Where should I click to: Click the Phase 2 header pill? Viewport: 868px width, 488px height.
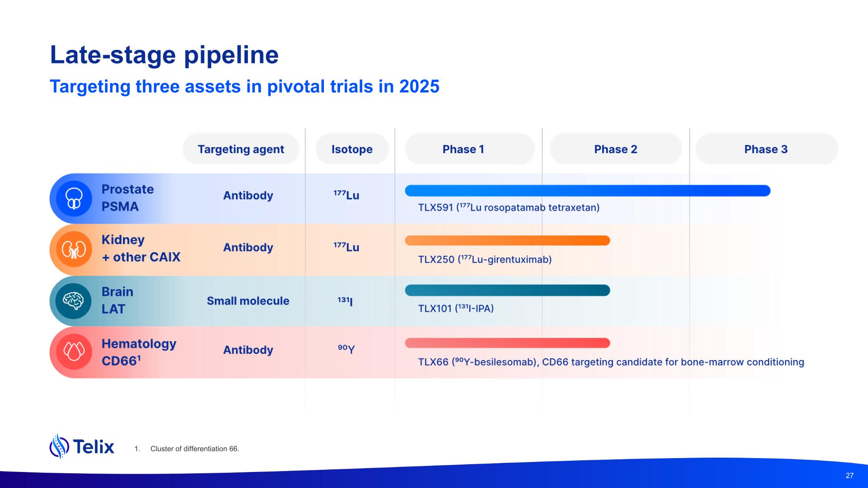[615, 149]
